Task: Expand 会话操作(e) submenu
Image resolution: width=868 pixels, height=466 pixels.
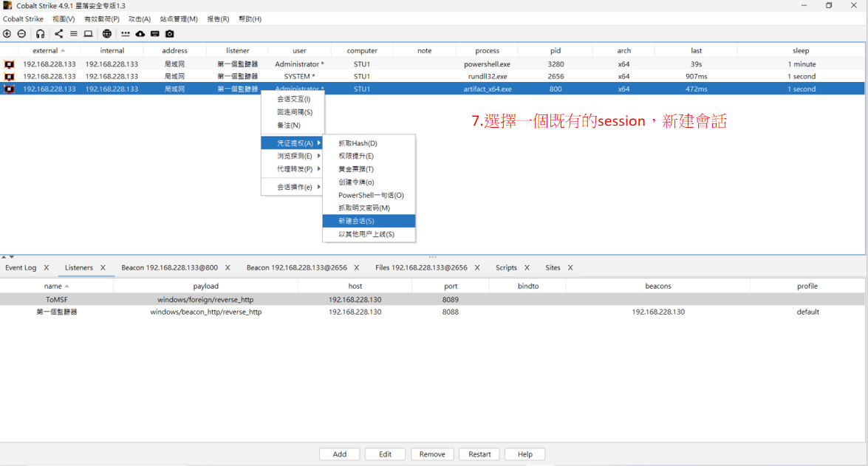Action: tap(293, 187)
